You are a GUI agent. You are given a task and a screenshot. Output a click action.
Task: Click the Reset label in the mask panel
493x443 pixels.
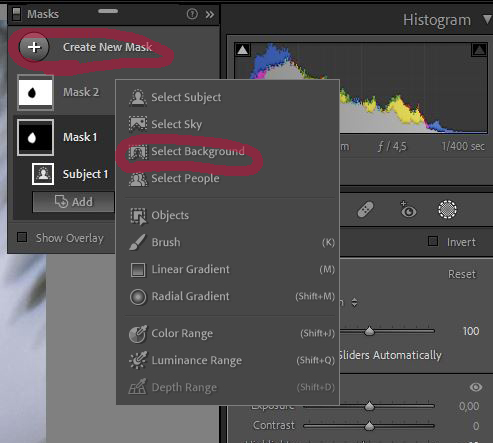pos(462,274)
